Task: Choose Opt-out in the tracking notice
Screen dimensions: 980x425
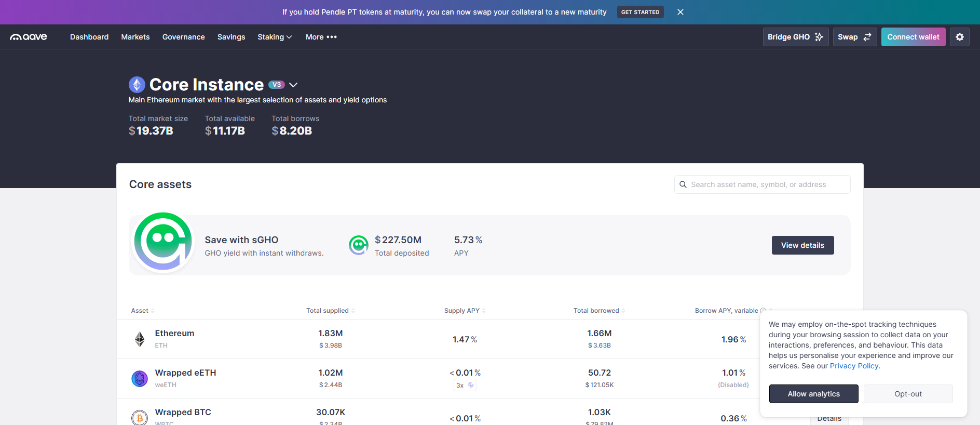Action: (x=908, y=394)
